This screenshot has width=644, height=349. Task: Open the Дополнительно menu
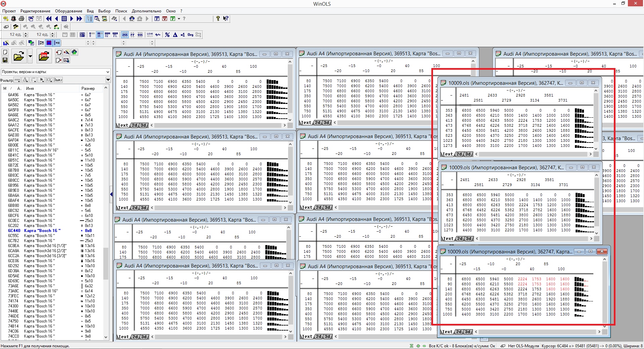tap(146, 11)
